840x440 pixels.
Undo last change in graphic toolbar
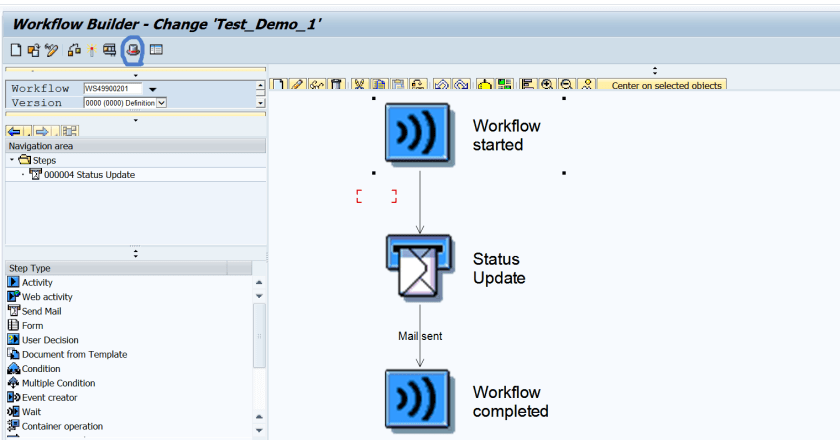441,85
